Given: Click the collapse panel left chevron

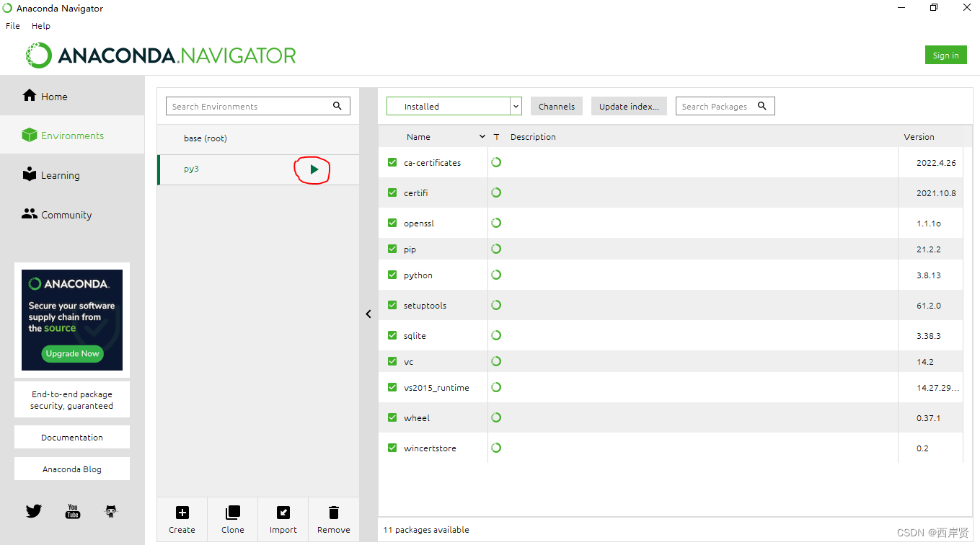Looking at the screenshot, I should pos(368,314).
